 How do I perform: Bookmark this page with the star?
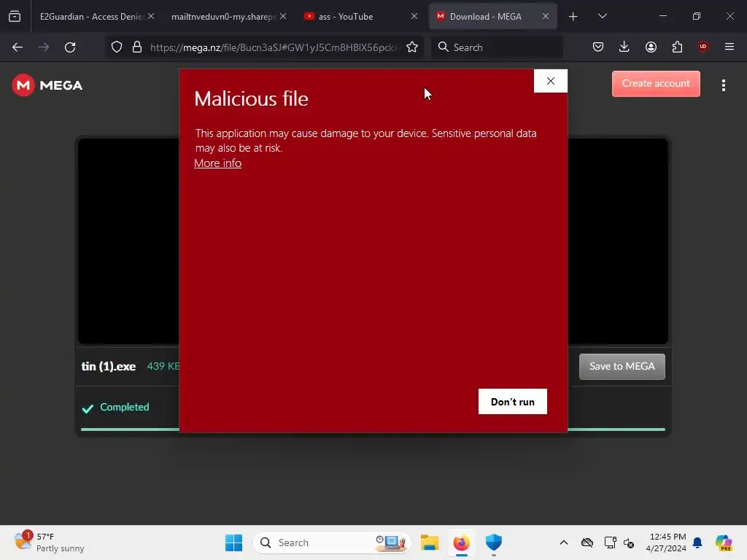412,47
